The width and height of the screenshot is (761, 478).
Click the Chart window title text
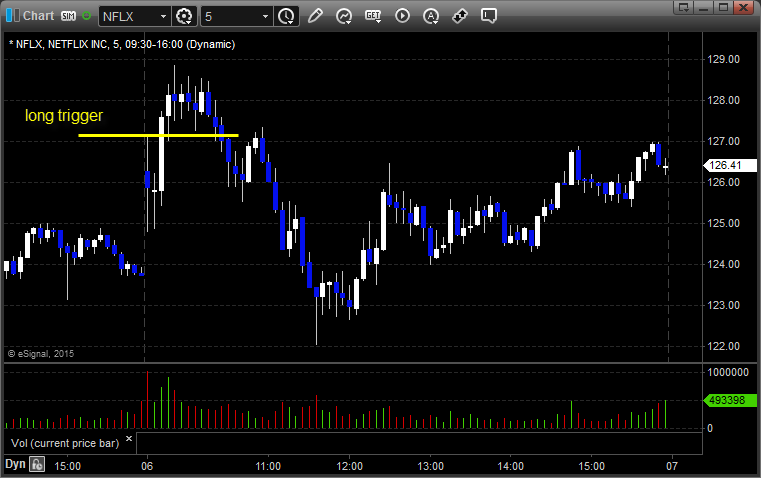[39, 16]
